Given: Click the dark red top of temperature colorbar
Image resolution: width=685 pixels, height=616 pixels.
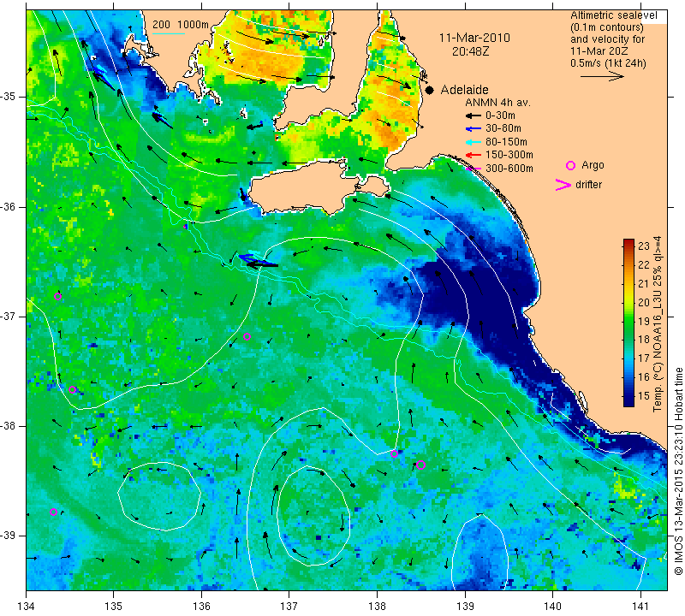Looking at the screenshot, I should pyautogui.click(x=628, y=243).
